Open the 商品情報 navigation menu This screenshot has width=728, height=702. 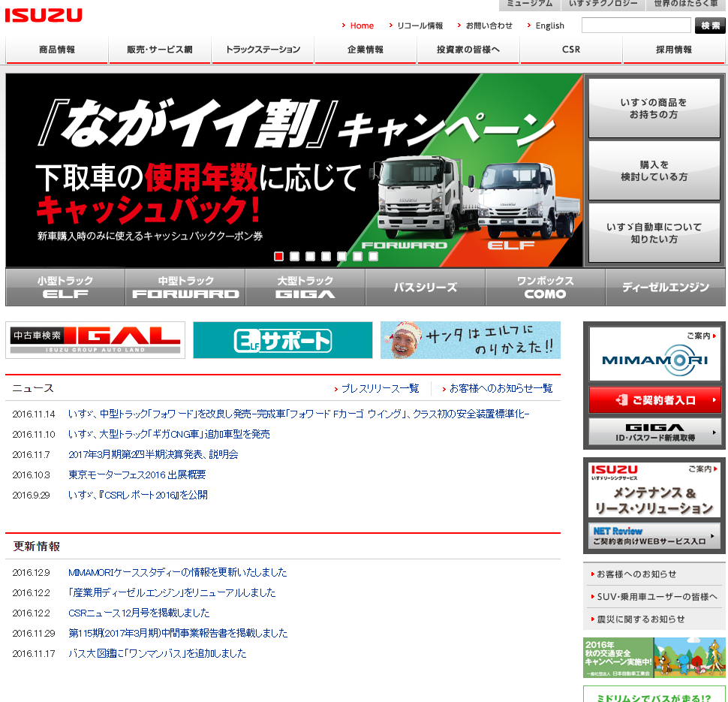pos(57,50)
